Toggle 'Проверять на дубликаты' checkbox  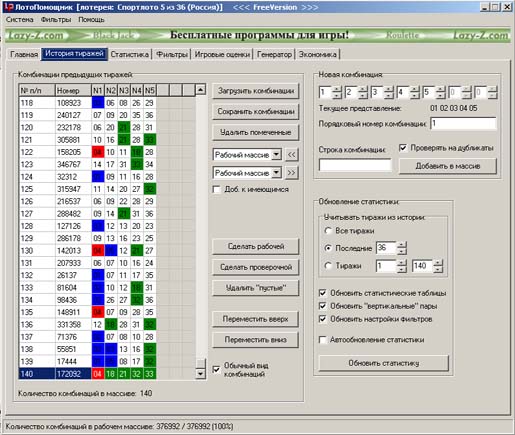(x=403, y=148)
